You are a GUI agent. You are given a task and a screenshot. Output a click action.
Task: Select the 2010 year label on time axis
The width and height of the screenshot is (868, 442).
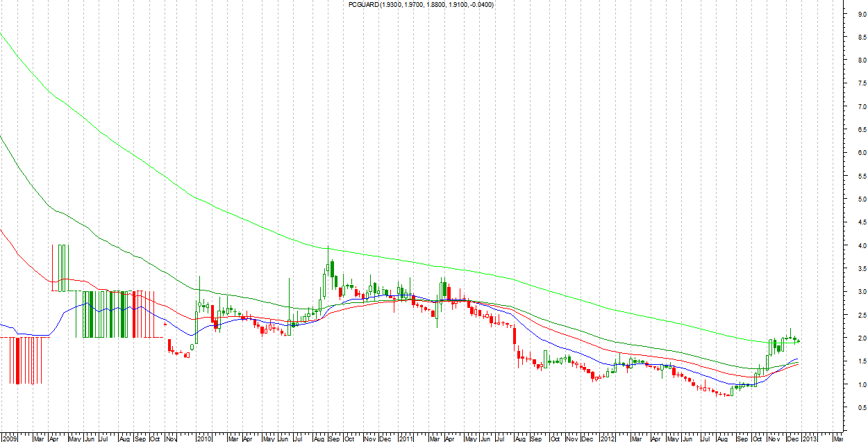[203, 439]
